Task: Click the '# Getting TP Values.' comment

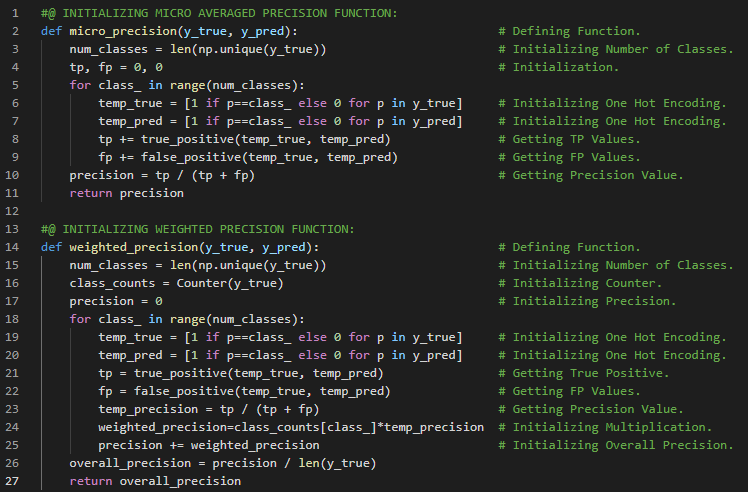Action: [577, 139]
